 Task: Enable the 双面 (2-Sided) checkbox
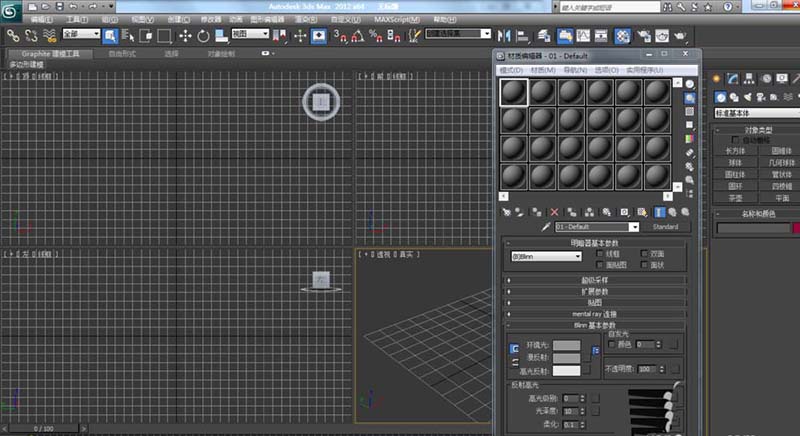[644, 253]
